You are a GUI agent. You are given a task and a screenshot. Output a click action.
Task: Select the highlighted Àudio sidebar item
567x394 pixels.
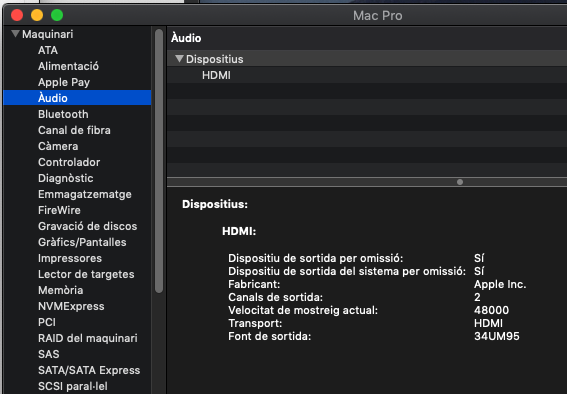[x=77, y=98]
